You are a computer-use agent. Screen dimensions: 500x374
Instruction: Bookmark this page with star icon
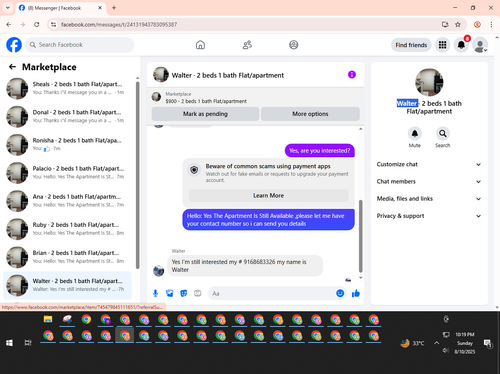pyautogui.click(x=458, y=24)
